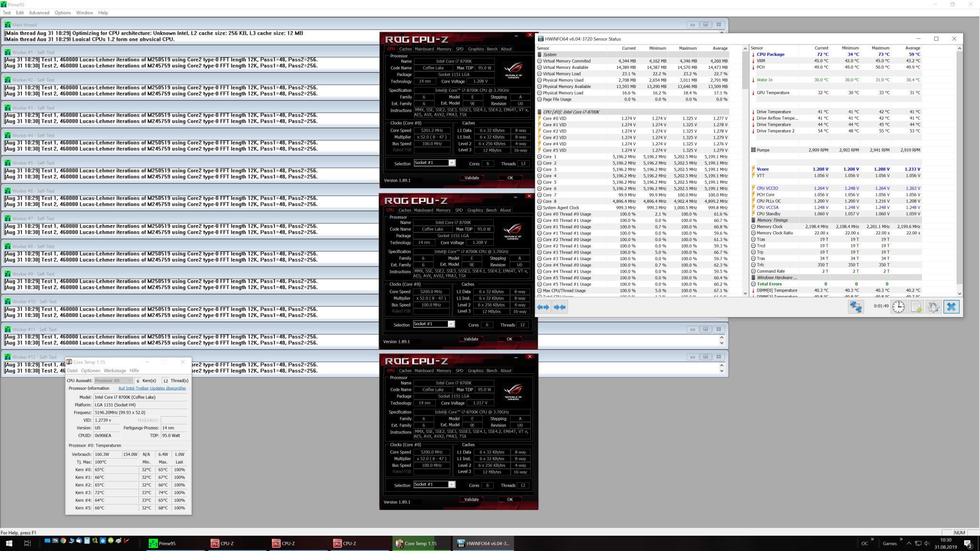Open Werkzeuge menu in Core Temp
The height and width of the screenshot is (551, 980).
click(x=115, y=371)
